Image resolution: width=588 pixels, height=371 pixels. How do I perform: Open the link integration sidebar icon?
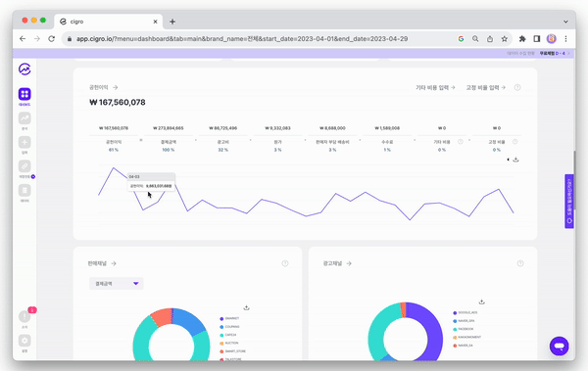tap(24, 166)
